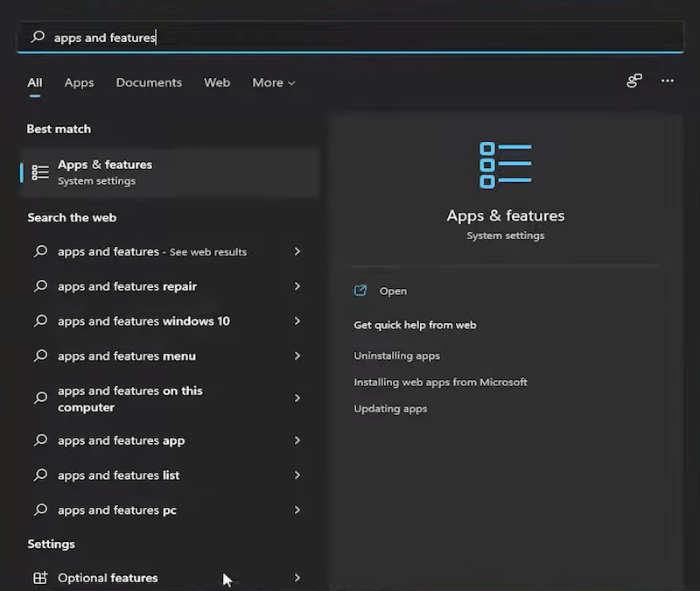700x591 pixels.
Task: Click search icon beside 'apps and features windows 10'
Action: pyautogui.click(x=40, y=320)
